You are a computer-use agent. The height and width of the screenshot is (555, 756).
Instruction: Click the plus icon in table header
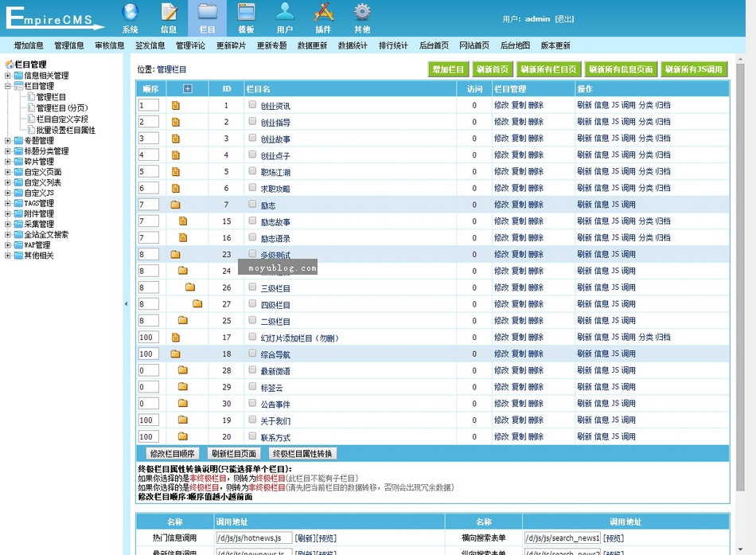click(188, 89)
